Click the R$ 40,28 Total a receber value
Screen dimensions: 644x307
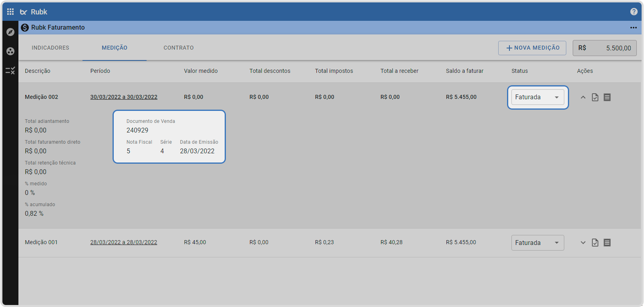392,242
